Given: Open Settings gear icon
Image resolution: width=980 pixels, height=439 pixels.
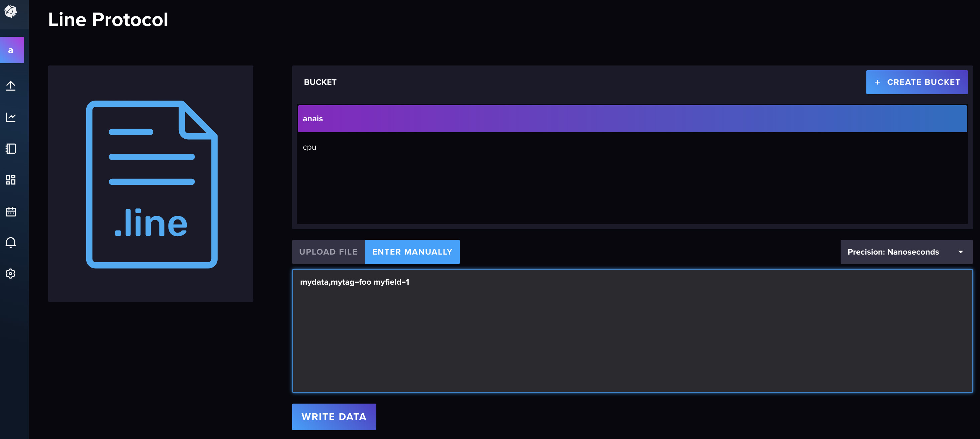Looking at the screenshot, I should 11,274.
